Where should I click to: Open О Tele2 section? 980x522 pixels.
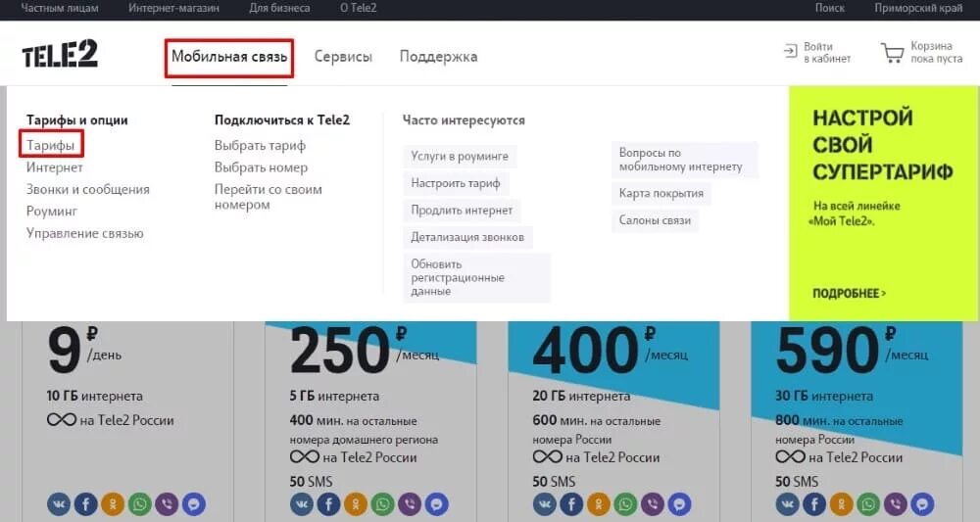(358, 8)
